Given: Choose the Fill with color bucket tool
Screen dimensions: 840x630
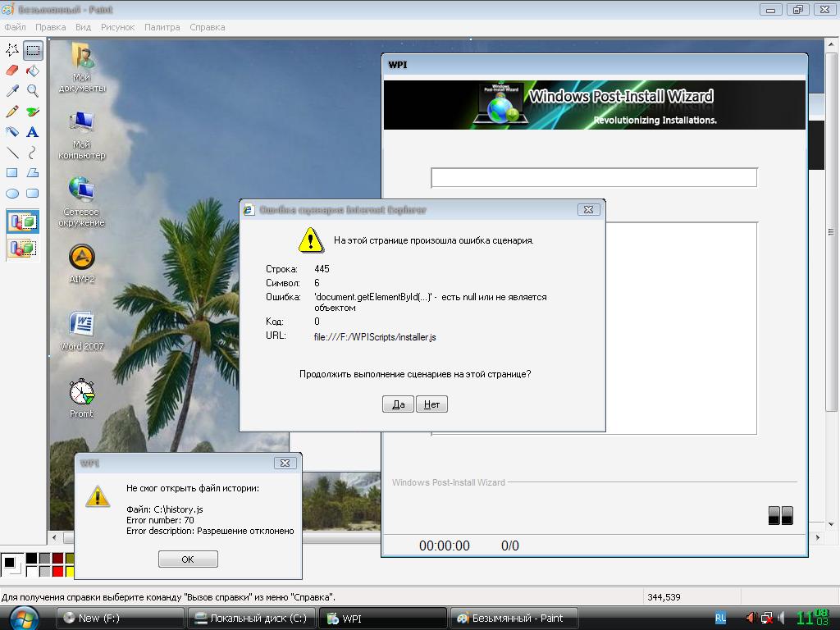Looking at the screenshot, I should 33,71.
